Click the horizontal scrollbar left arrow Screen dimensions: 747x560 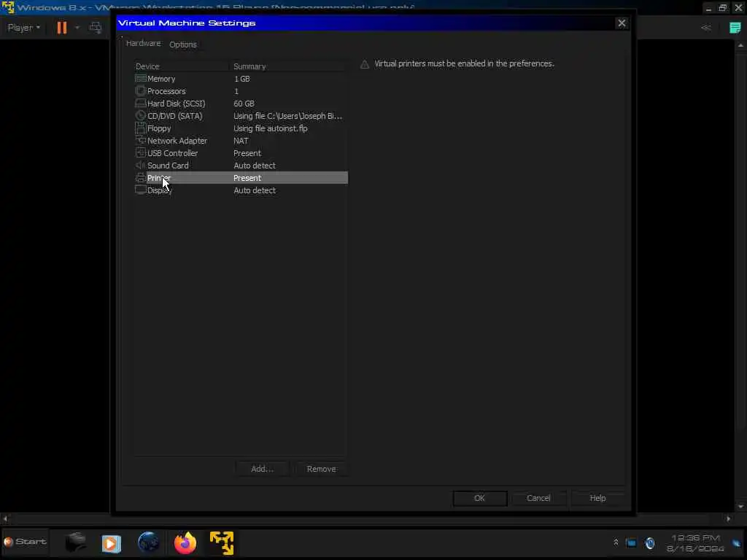click(5, 518)
